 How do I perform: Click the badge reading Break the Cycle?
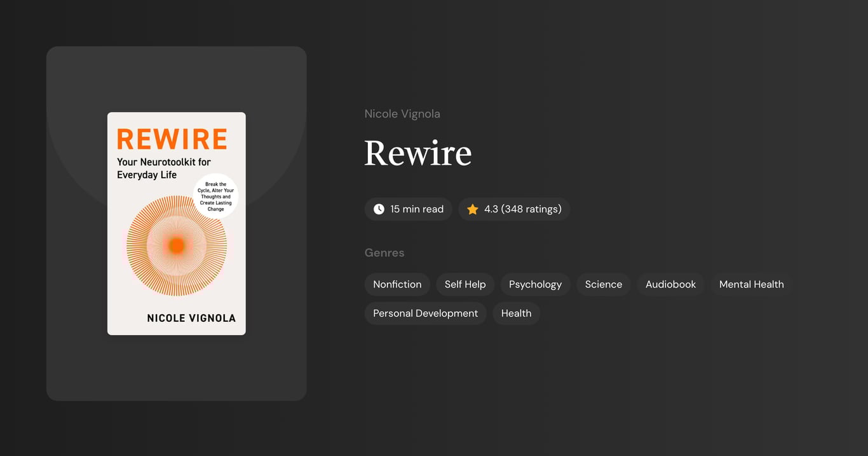(x=216, y=195)
